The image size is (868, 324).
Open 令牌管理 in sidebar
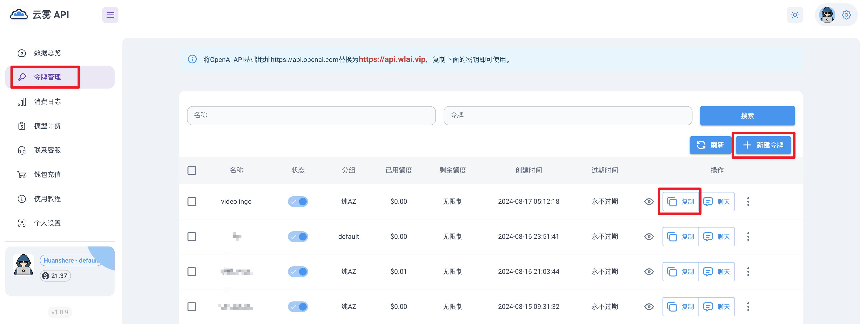60,77
